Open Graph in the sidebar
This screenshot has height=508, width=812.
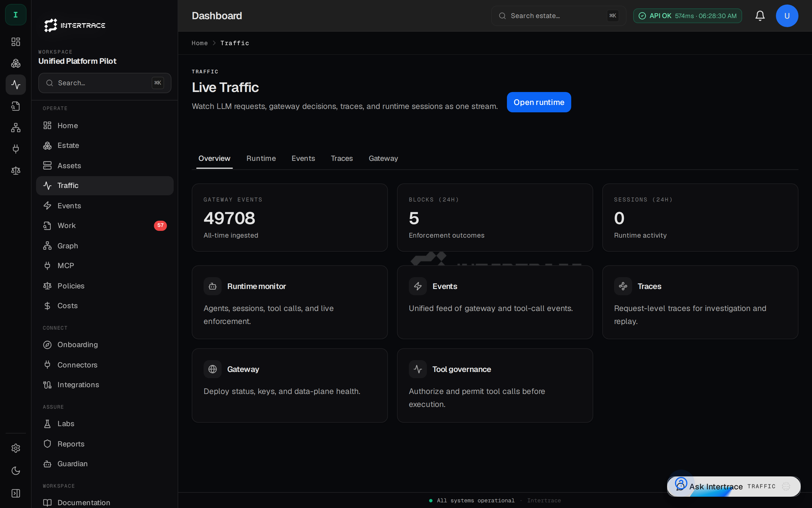point(105,246)
